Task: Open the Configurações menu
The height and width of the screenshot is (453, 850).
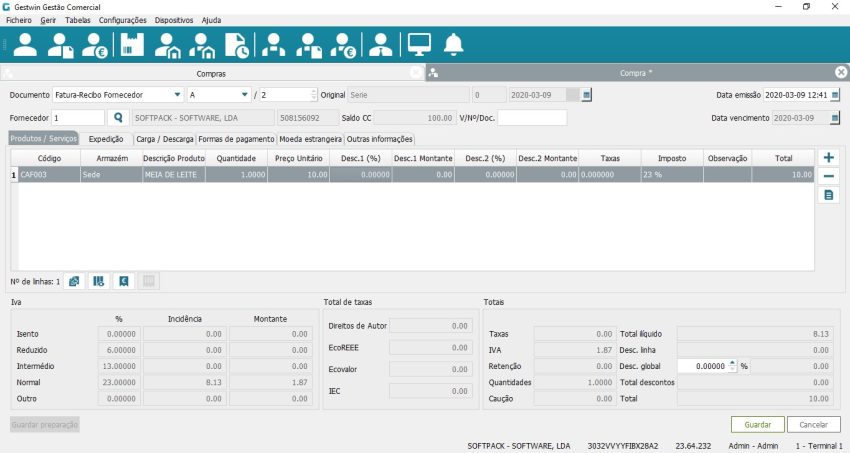Action: (123, 20)
